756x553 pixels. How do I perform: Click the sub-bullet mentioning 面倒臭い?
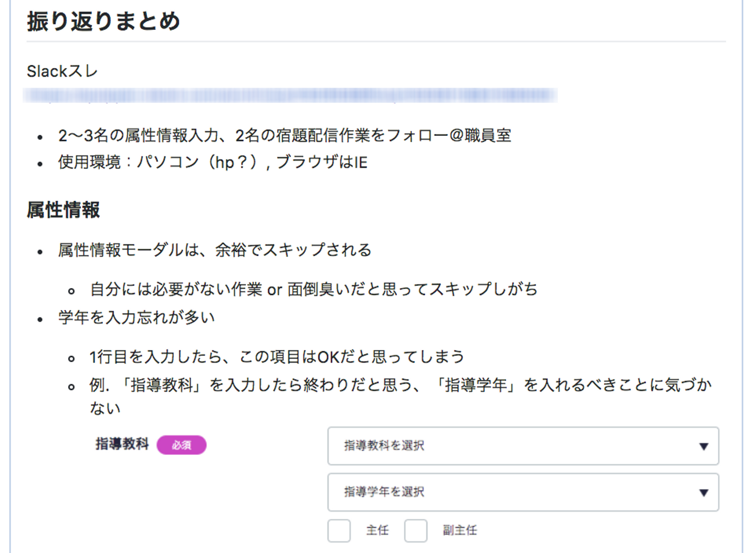coord(313,289)
